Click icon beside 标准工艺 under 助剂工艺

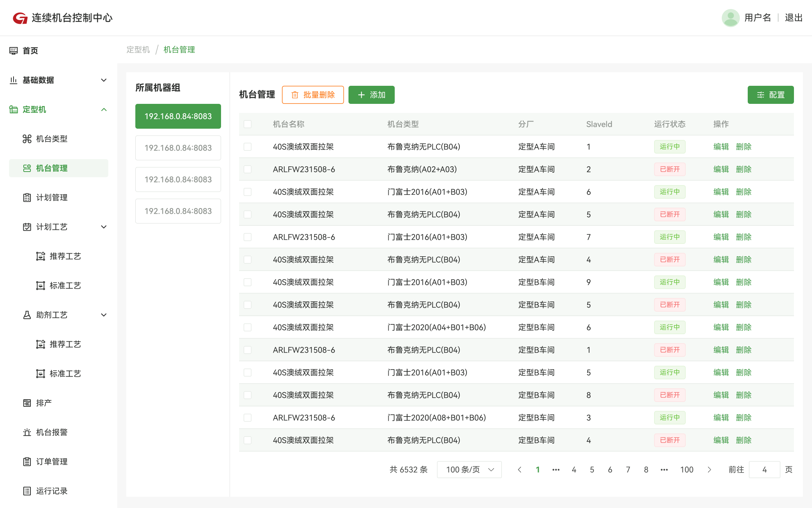click(41, 374)
